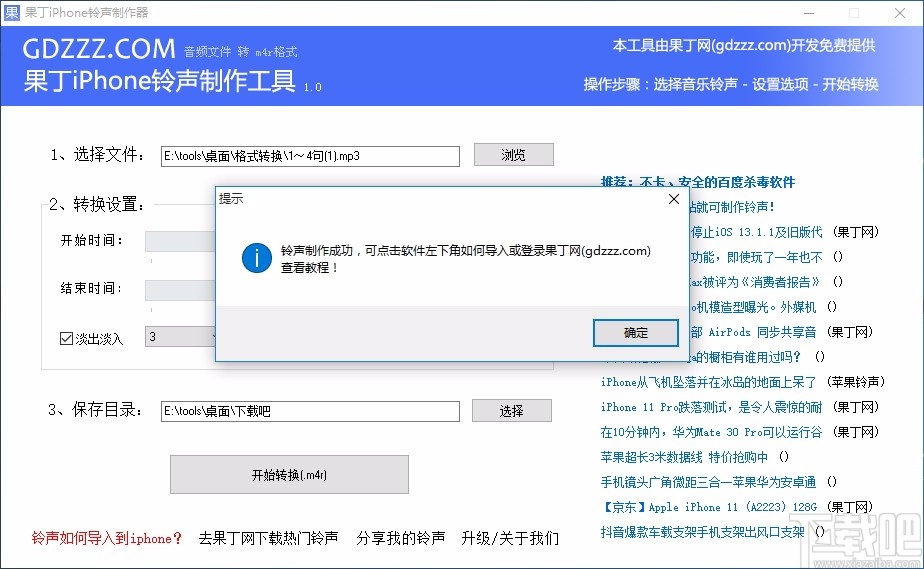924x569 pixels.
Task: Click the 操作步骤 instructions text in header
Action: click(x=731, y=84)
